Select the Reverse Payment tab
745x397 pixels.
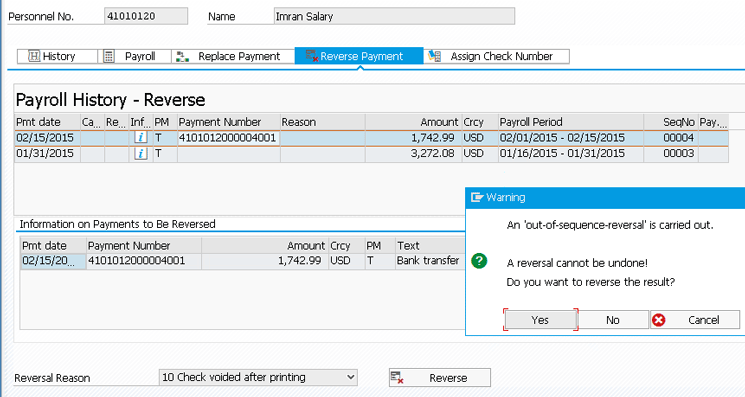[359, 56]
